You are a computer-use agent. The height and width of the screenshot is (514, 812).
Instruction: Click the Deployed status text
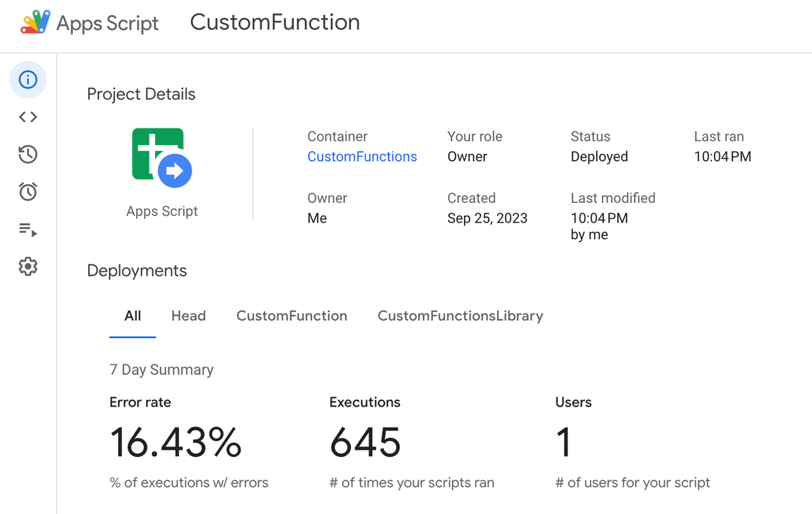pos(599,157)
